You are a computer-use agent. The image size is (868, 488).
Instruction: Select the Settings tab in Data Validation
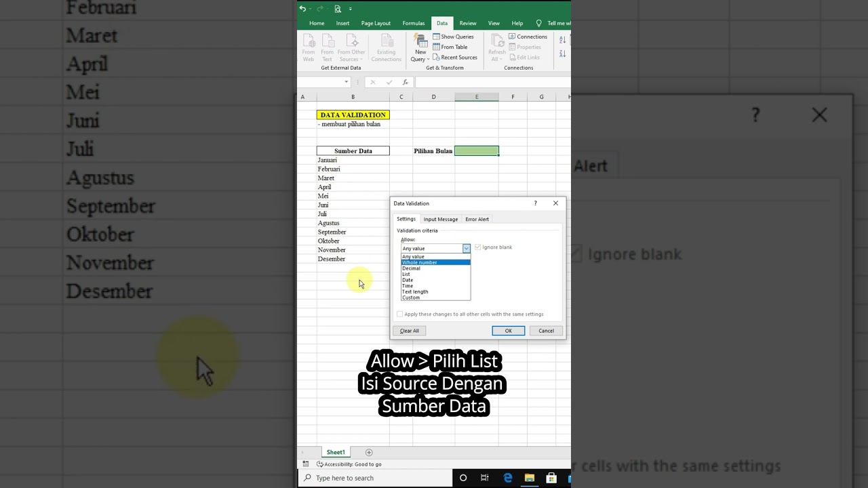point(406,219)
